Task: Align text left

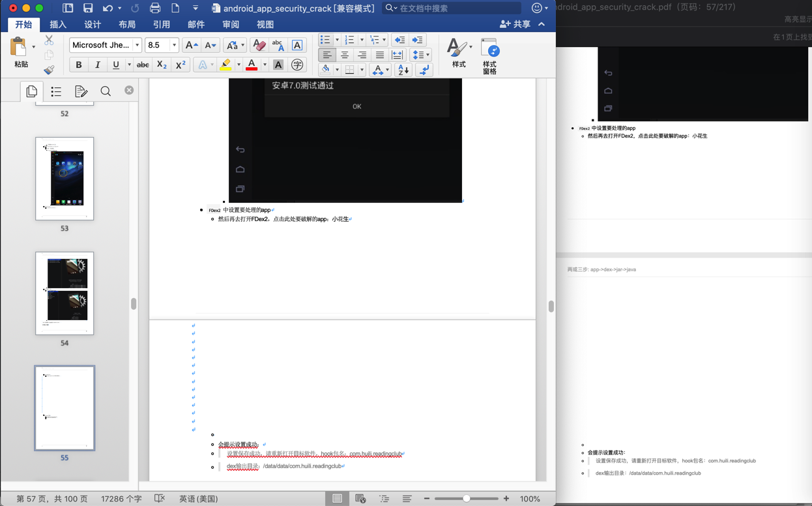Action: pos(327,55)
